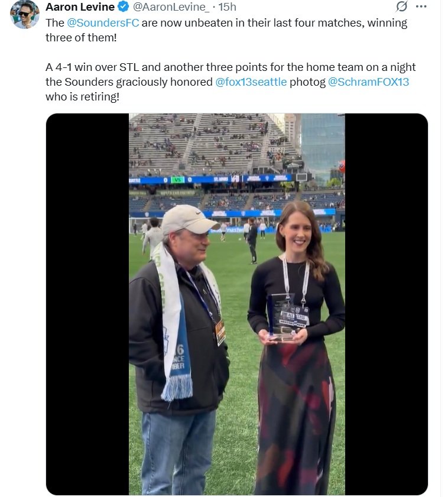The height and width of the screenshot is (497, 448).
Task: Open the three-dot More options menu
Action: point(421,7)
